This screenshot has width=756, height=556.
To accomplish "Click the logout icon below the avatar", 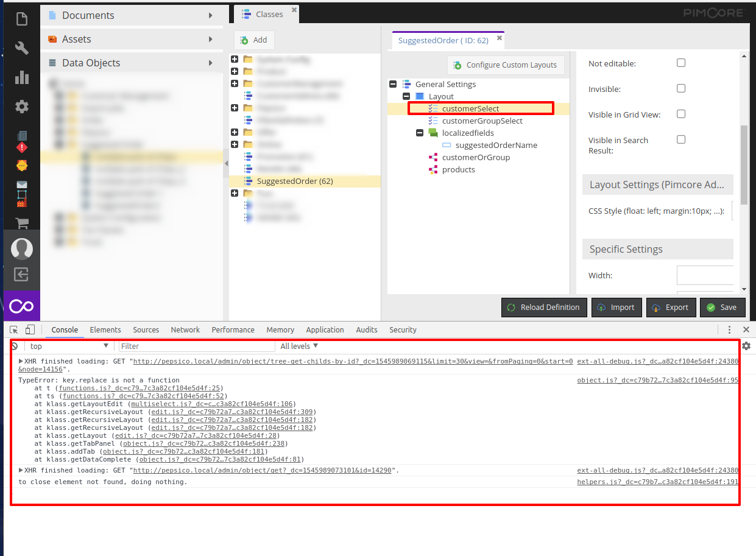I will point(21,275).
